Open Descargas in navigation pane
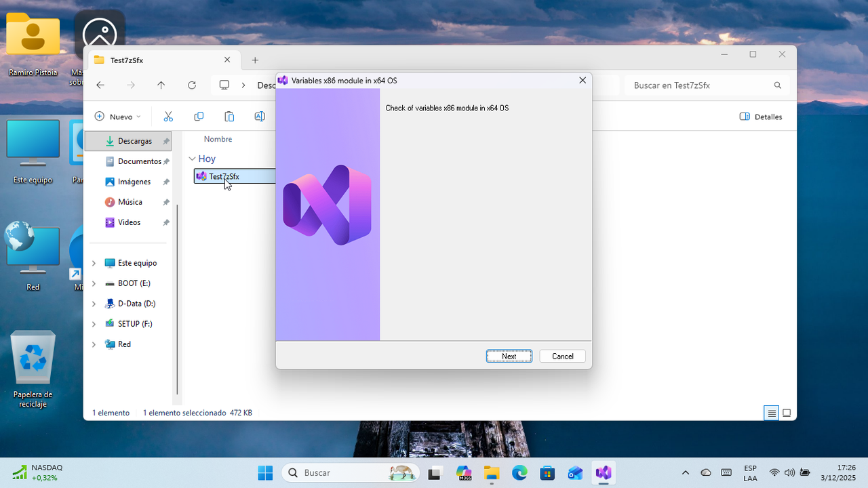The width and height of the screenshot is (868, 488). pos(127,141)
